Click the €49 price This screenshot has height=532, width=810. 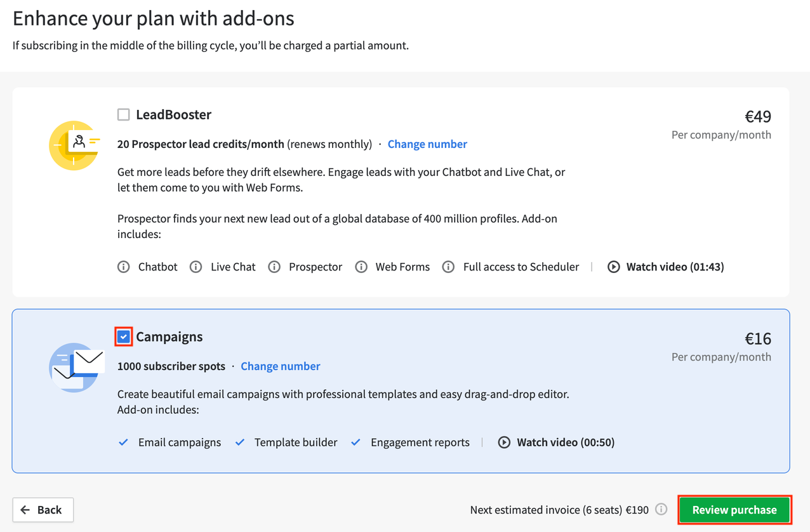tap(758, 117)
